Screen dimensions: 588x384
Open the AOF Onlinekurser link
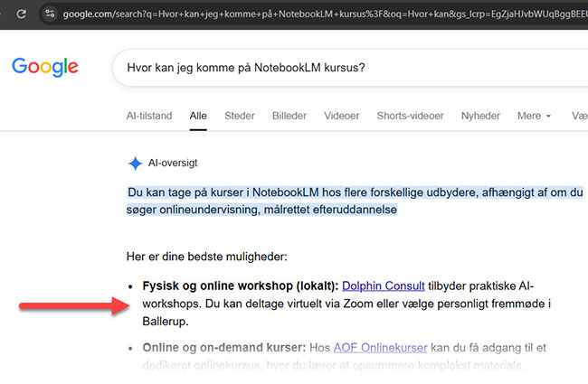point(380,348)
